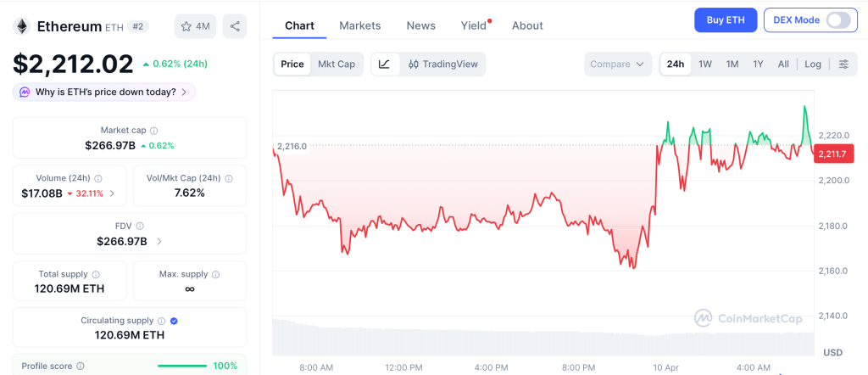Open the Compare dropdown

click(618, 64)
